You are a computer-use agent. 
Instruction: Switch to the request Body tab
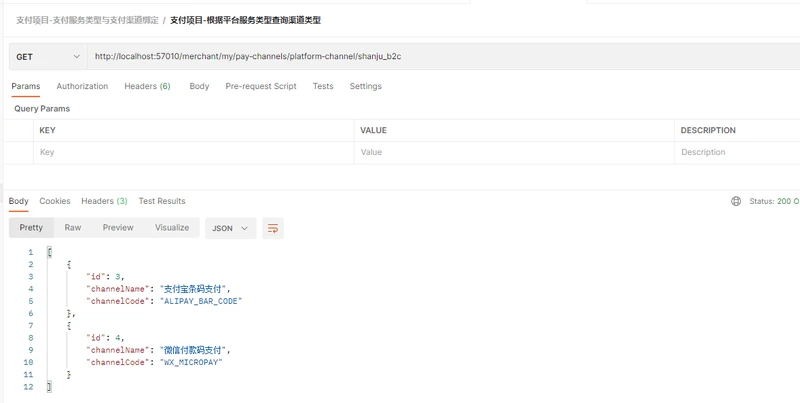coord(199,86)
